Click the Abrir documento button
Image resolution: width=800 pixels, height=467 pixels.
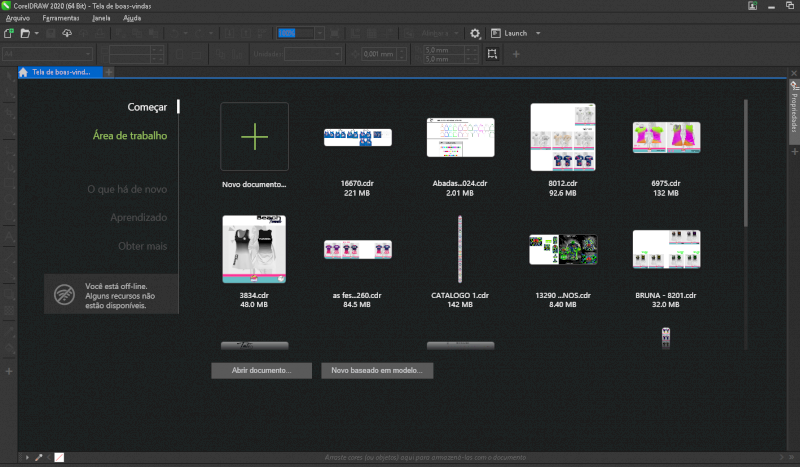tap(261, 370)
